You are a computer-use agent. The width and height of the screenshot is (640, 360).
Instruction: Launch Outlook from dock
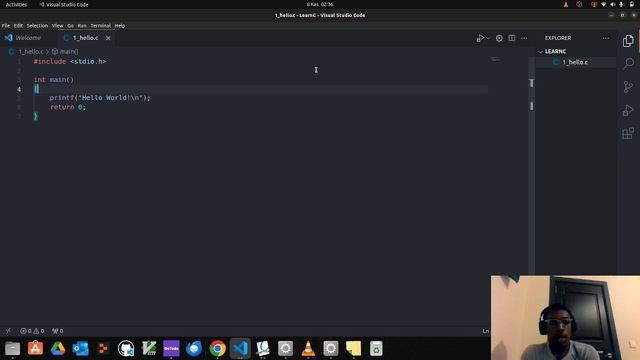(80, 349)
